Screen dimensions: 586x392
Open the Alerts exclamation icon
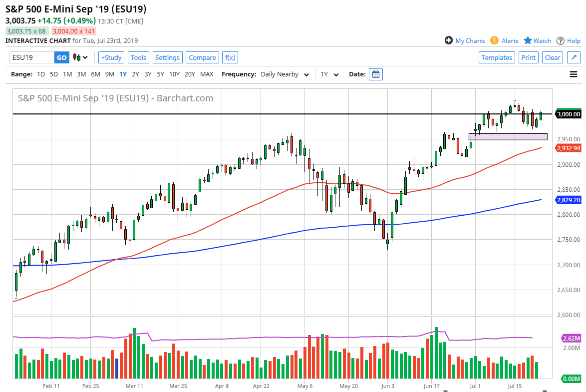pos(494,40)
